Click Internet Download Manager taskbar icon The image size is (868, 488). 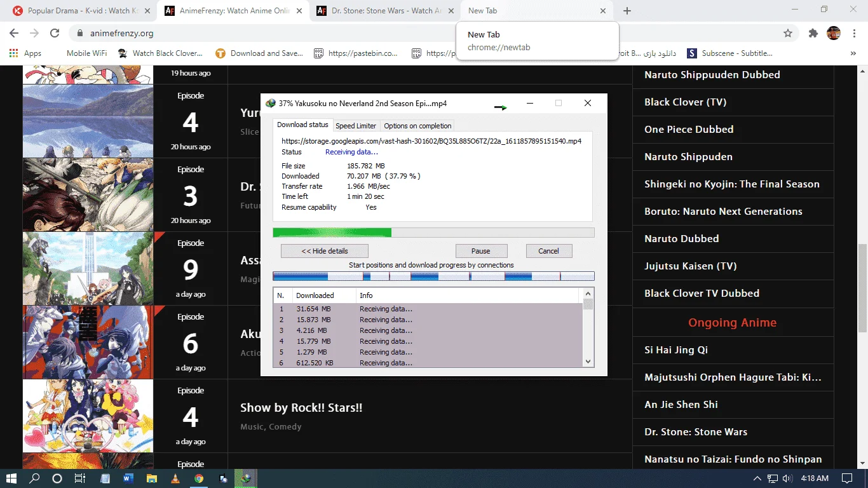tap(246, 478)
